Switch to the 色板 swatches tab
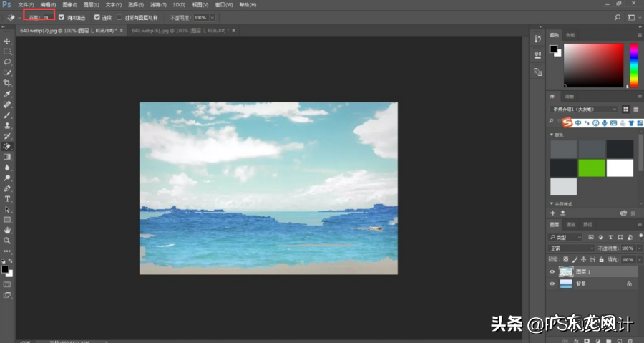Image resolution: width=644 pixels, height=343 pixels. [570, 34]
